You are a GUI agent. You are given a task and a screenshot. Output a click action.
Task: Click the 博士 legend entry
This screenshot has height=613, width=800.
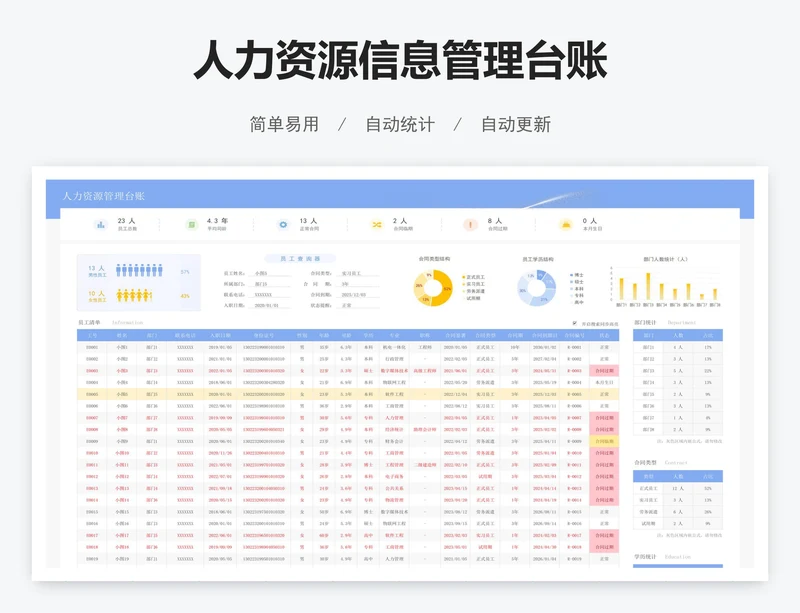[577, 275]
